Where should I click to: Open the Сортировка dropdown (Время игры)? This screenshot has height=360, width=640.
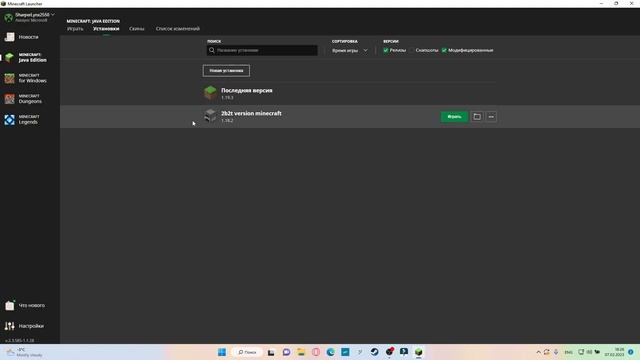(350, 50)
